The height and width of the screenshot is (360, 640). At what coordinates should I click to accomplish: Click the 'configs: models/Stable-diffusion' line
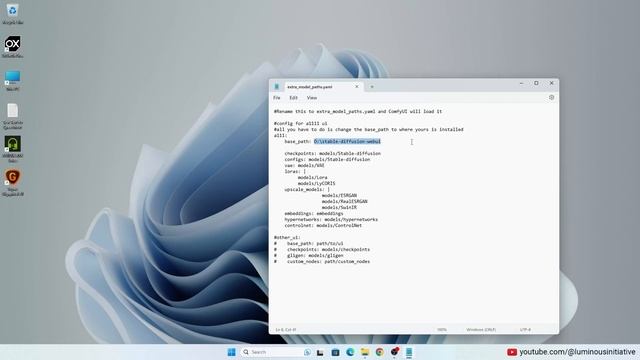327,160
